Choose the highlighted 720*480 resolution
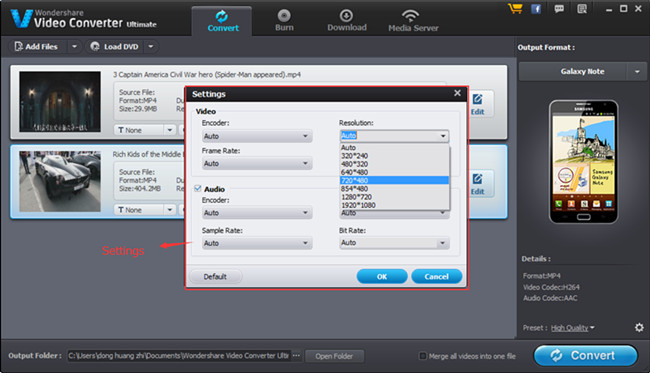 (x=394, y=180)
